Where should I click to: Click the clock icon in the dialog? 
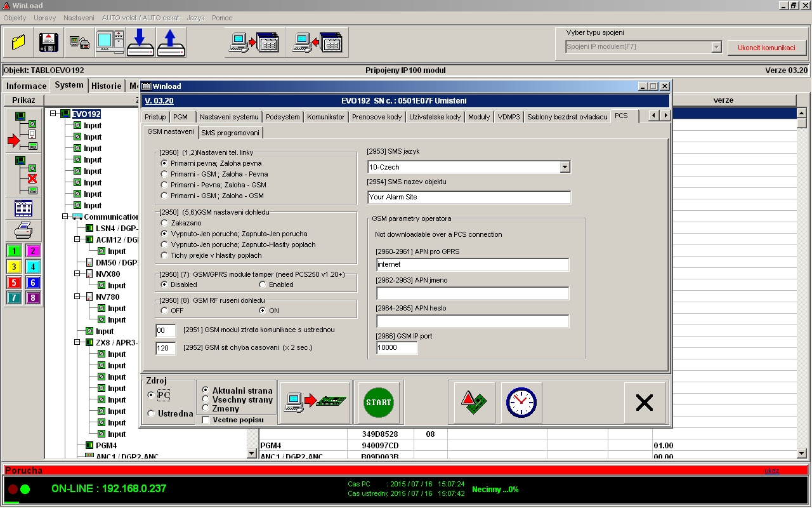[x=521, y=403]
